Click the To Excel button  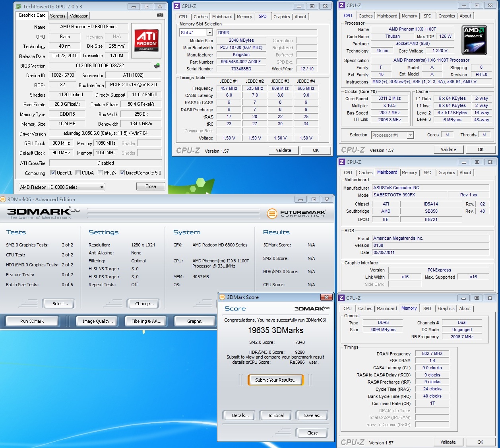(x=275, y=415)
